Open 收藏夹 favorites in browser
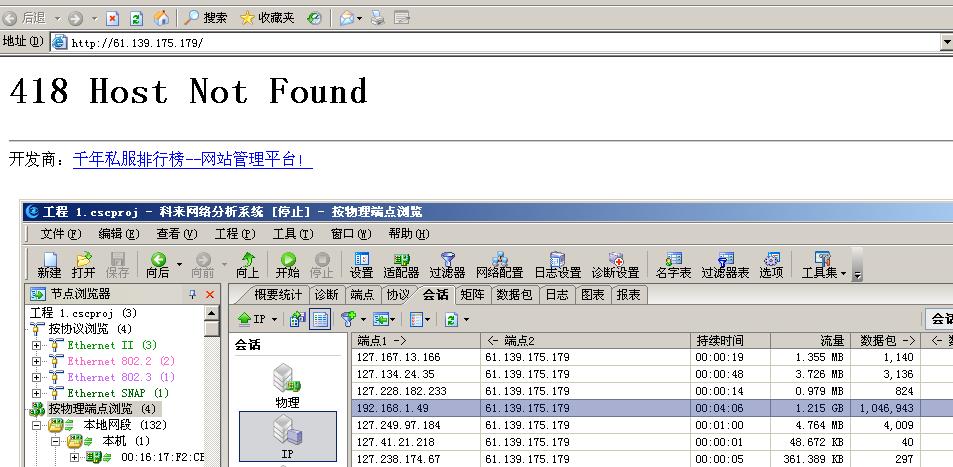Screen dimensions: 953x467 pyautogui.click(x=267, y=18)
